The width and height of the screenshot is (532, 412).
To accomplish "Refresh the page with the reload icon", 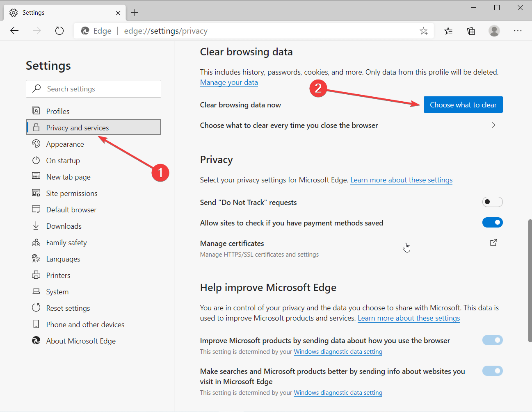I will point(59,31).
